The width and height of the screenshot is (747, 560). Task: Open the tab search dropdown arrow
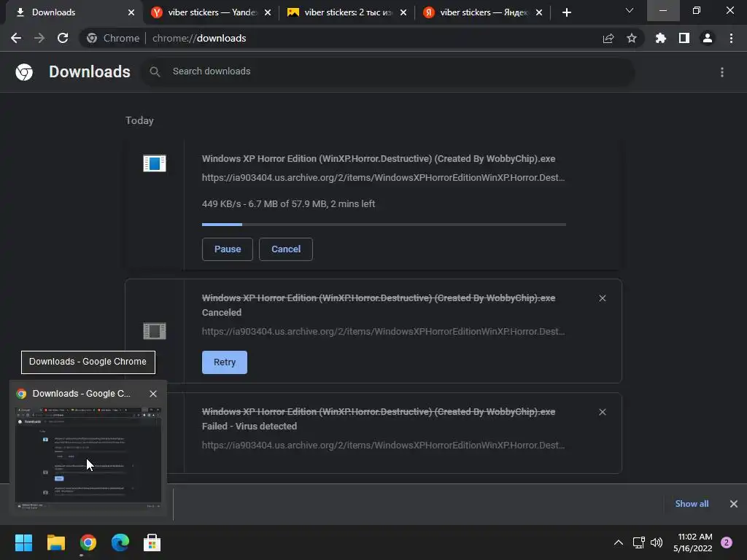(x=630, y=10)
